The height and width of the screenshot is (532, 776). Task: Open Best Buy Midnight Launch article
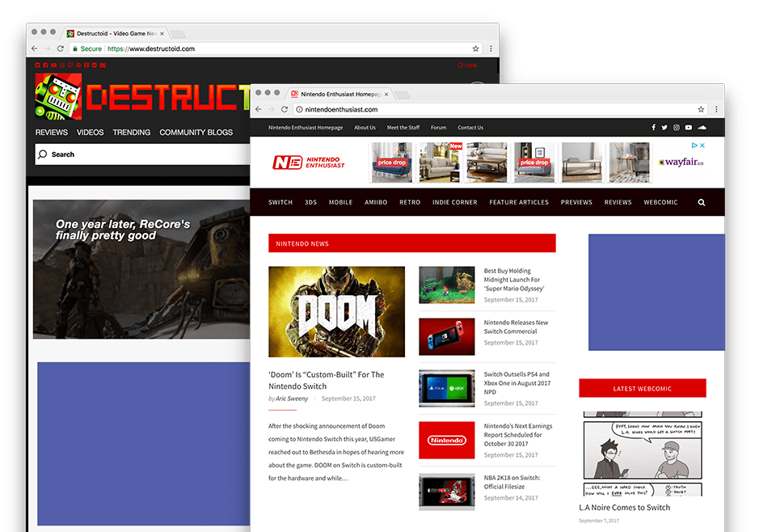[x=514, y=280]
